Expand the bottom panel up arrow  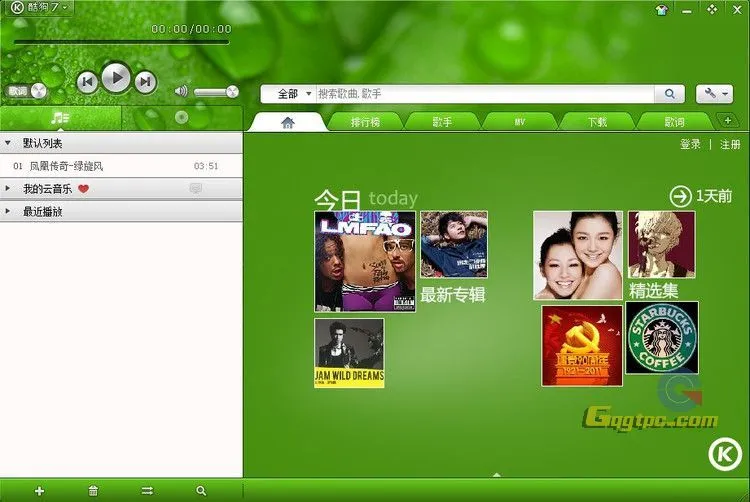pos(496,475)
